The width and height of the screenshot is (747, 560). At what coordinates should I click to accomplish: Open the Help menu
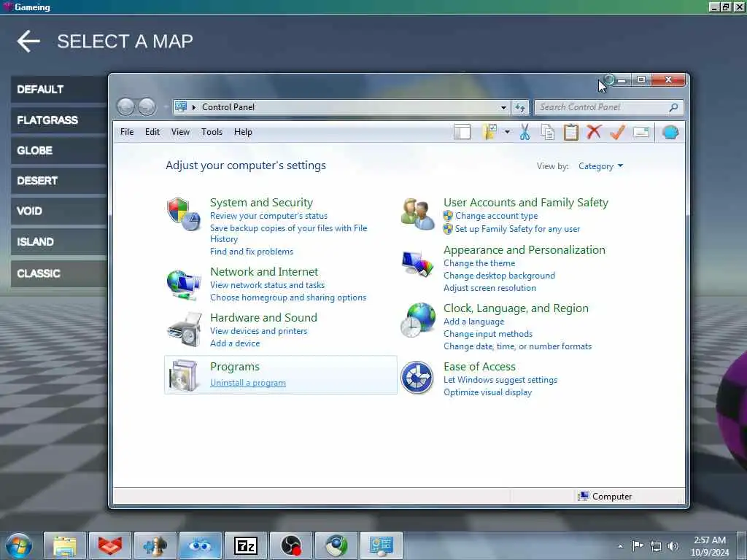point(243,132)
